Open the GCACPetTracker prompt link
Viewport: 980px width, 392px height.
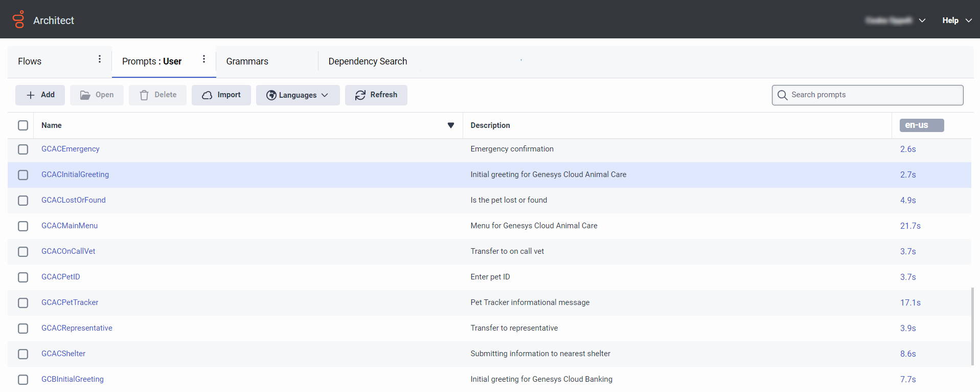[x=70, y=302]
